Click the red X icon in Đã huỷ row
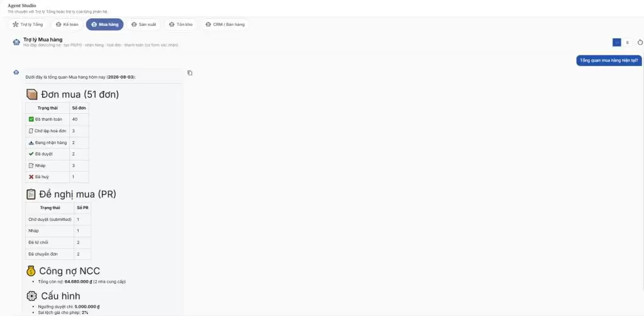 click(31, 177)
